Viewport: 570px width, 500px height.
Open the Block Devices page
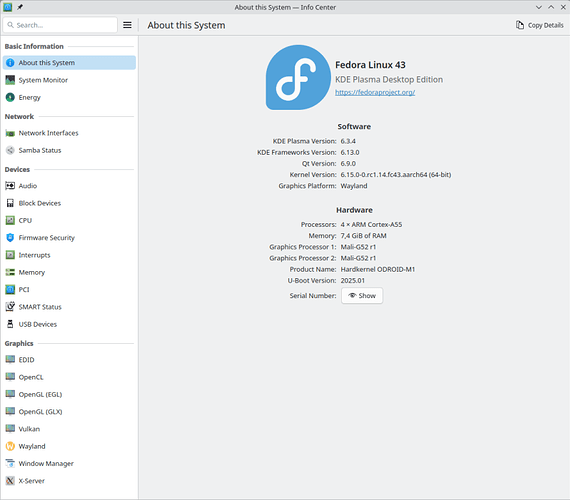click(x=69, y=203)
